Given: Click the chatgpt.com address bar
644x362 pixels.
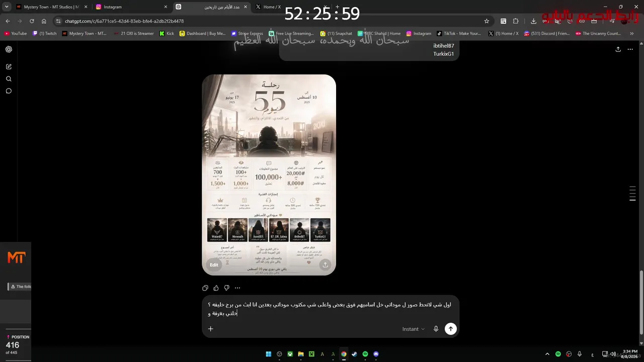Looking at the screenshot, I should (272, 21).
